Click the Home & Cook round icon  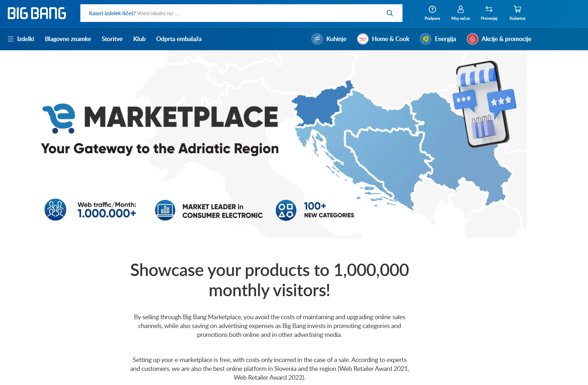[363, 39]
